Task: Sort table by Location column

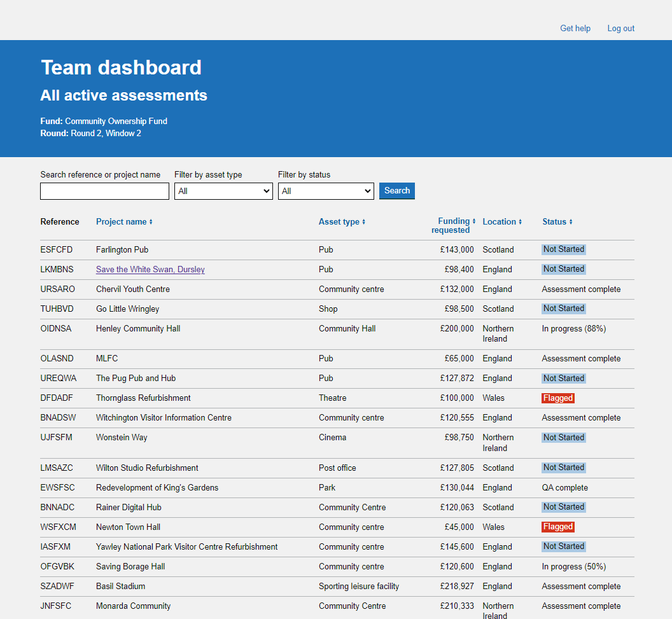Action: pyautogui.click(x=502, y=222)
